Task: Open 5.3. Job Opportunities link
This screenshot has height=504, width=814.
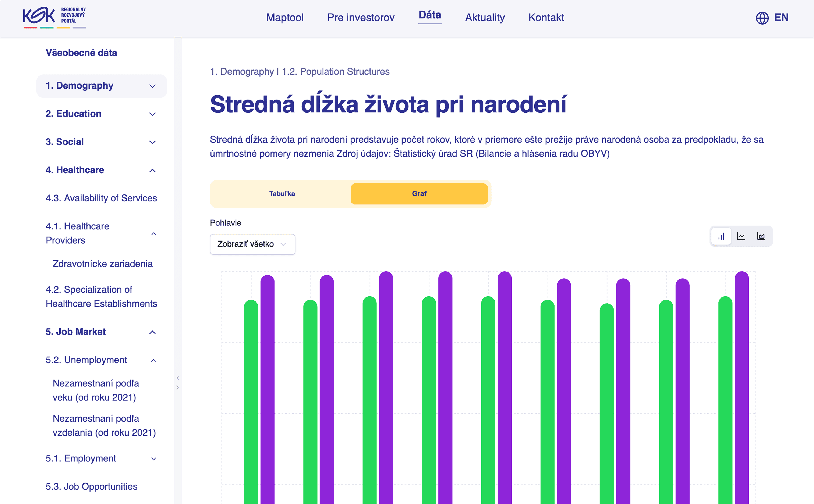Action: click(91, 486)
